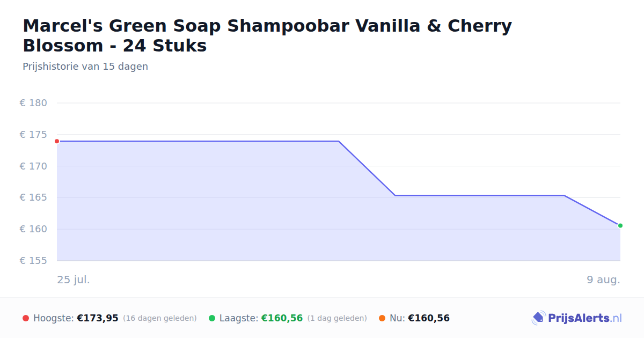Click the 1 dag geleden note
The image size is (644, 338).
(337, 318)
